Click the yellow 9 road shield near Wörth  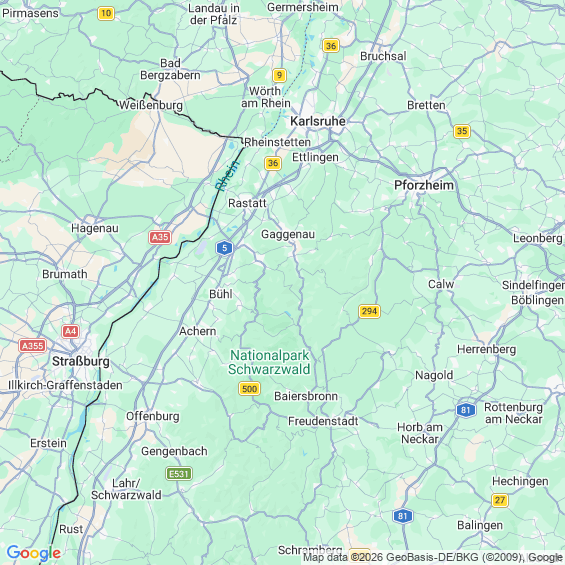click(x=279, y=75)
